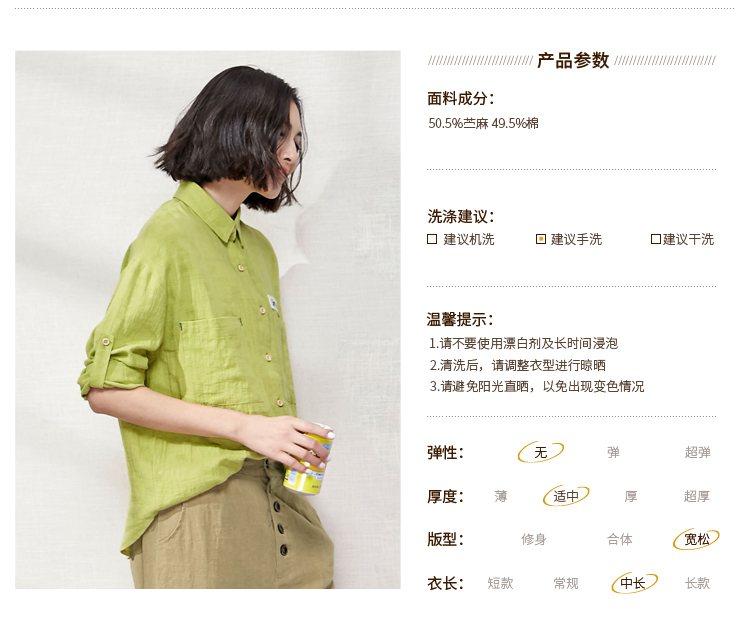Toggle the 建议手洗 checkbox
This screenshot has width=750, height=626.
[541, 239]
